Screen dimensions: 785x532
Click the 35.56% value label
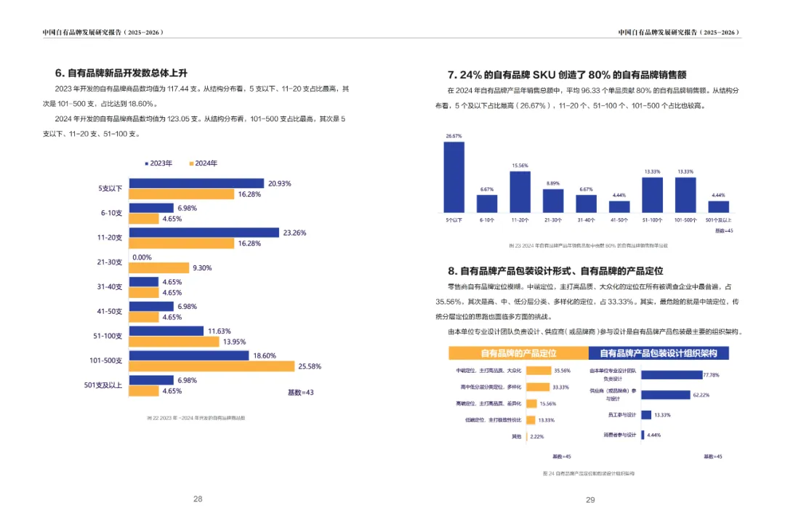(x=562, y=371)
